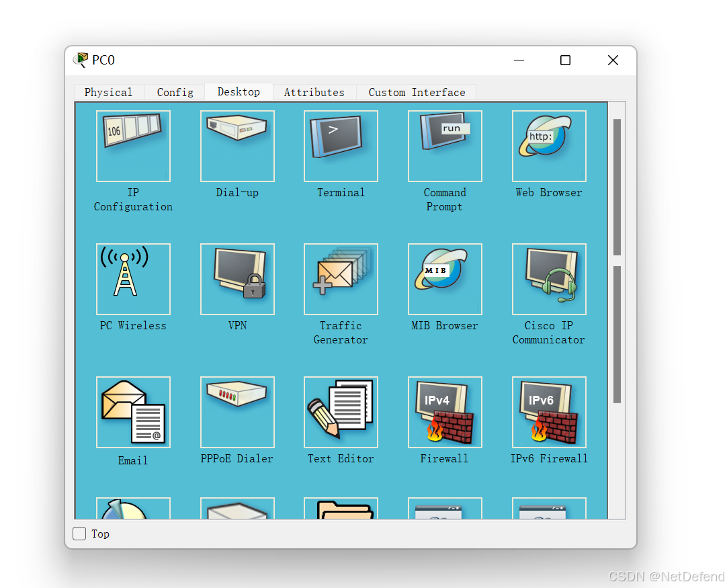Switch to the Physical tab

coord(108,92)
